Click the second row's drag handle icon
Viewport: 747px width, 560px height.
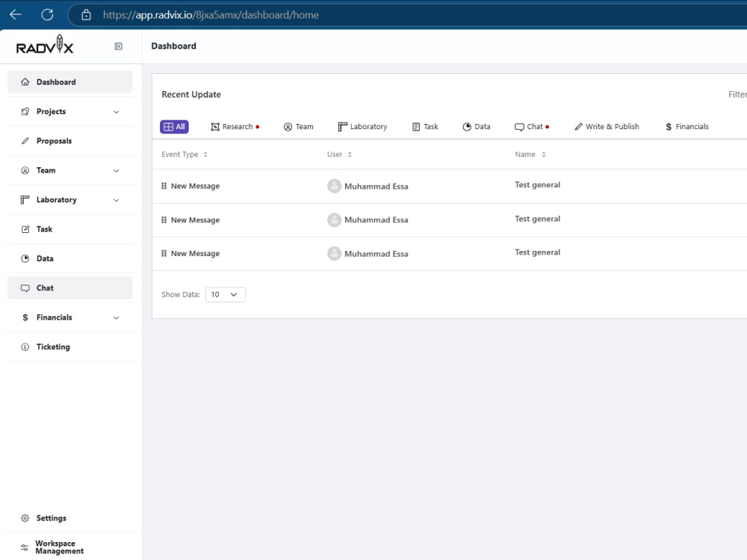click(x=164, y=220)
